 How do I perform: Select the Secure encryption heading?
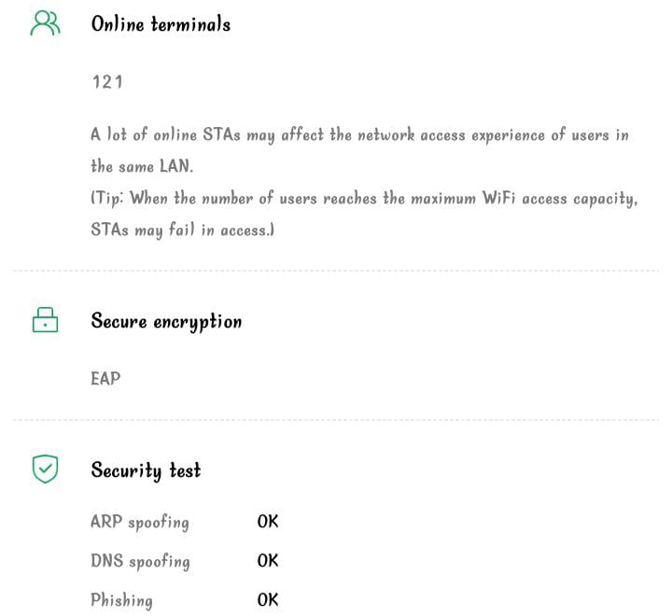[x=166, y=321]
